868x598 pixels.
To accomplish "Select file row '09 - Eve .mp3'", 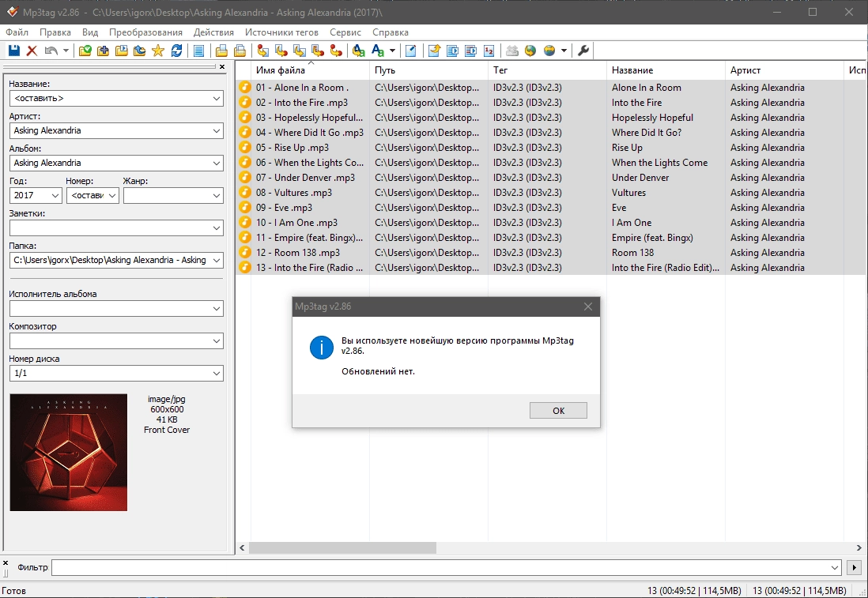I will (551, 208).
